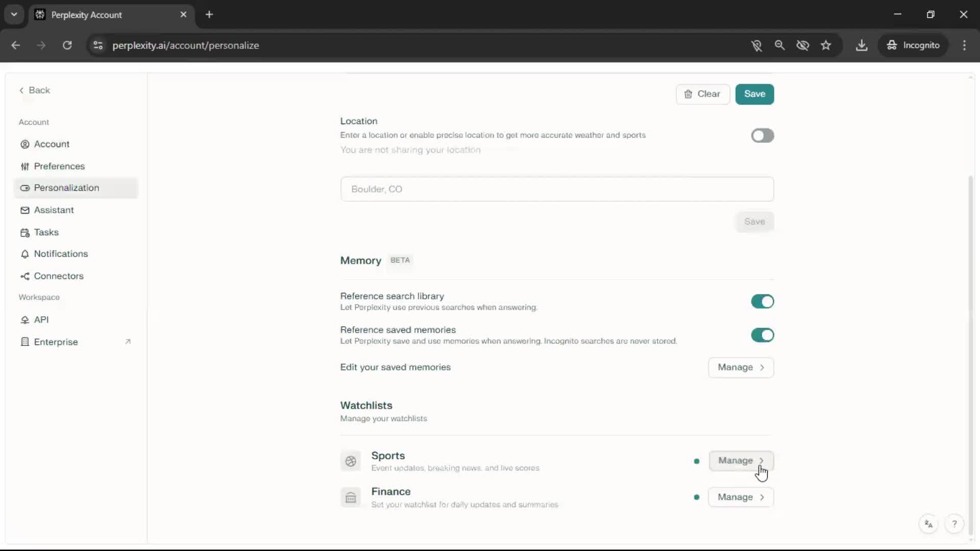Bookmark page with the star icon
The height and width of the screenshot is (551, 980).
click(x=826, y=45)
